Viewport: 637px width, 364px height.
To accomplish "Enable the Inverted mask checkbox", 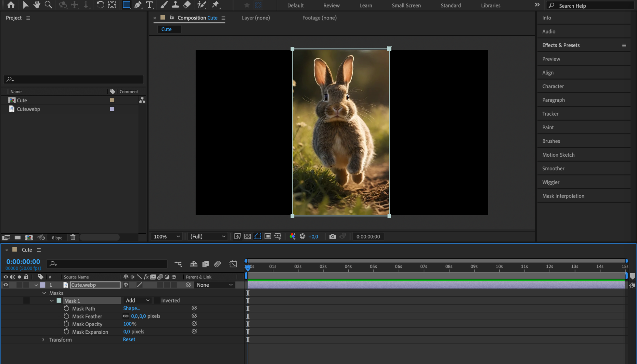I will click(157, 301).
